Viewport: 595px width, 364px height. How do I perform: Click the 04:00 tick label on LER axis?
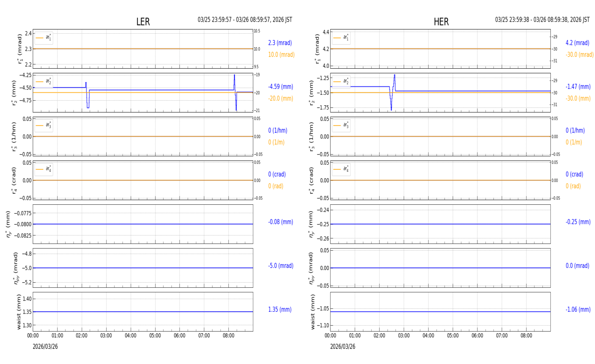pyautogui.click(x=131, y=336)
